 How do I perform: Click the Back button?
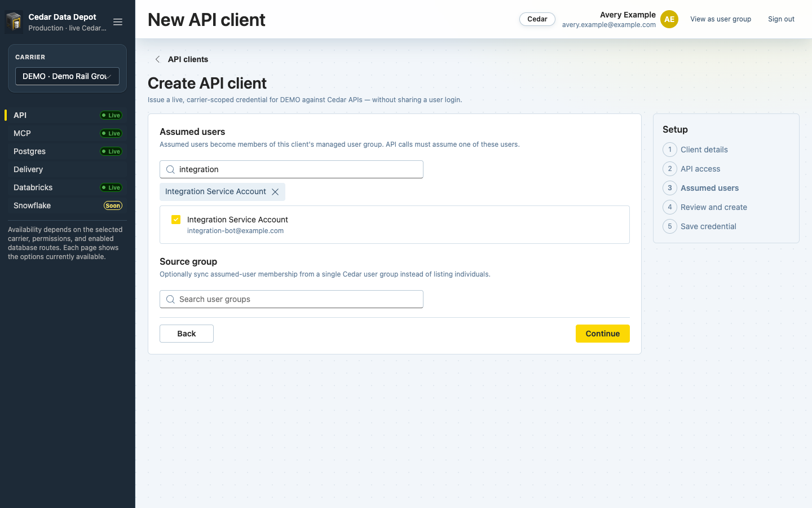[x=187, y=334]
